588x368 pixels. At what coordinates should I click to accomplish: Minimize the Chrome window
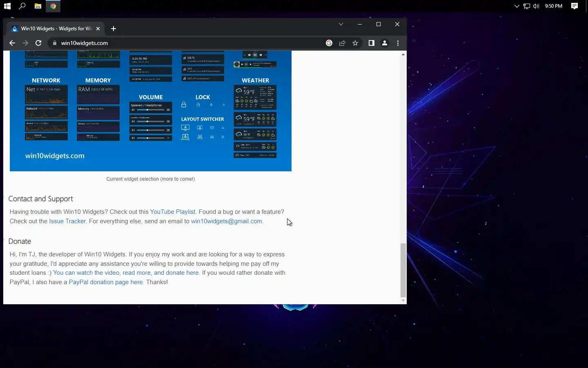point(360,24)
